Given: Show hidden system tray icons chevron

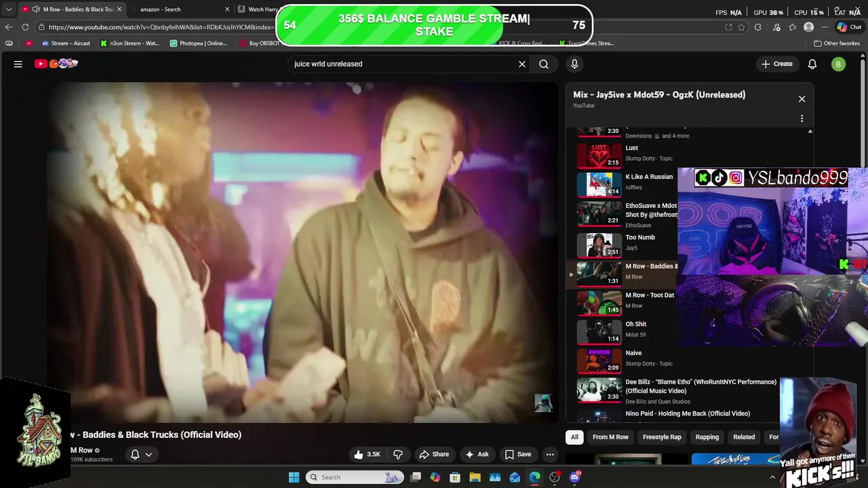Looking at the screenshot, I should pyautogui.click(x=772, y=477).
